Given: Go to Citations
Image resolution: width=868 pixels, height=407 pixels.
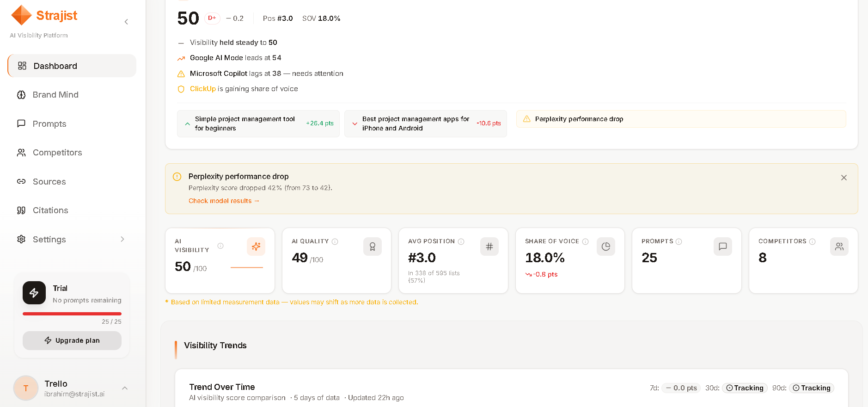Looking at the screenshot, I should [72, 210].
